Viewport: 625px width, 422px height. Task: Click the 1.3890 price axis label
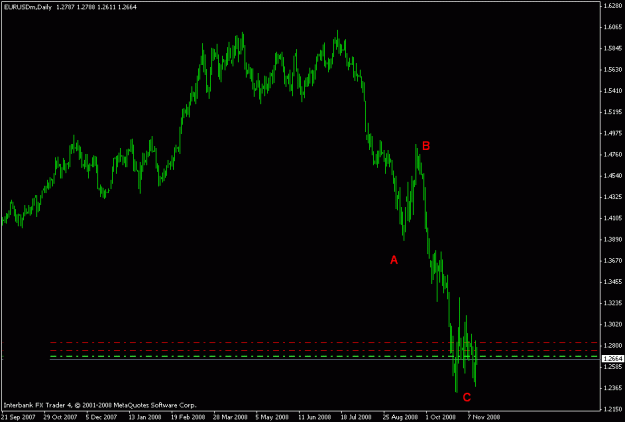coord(613,239)
